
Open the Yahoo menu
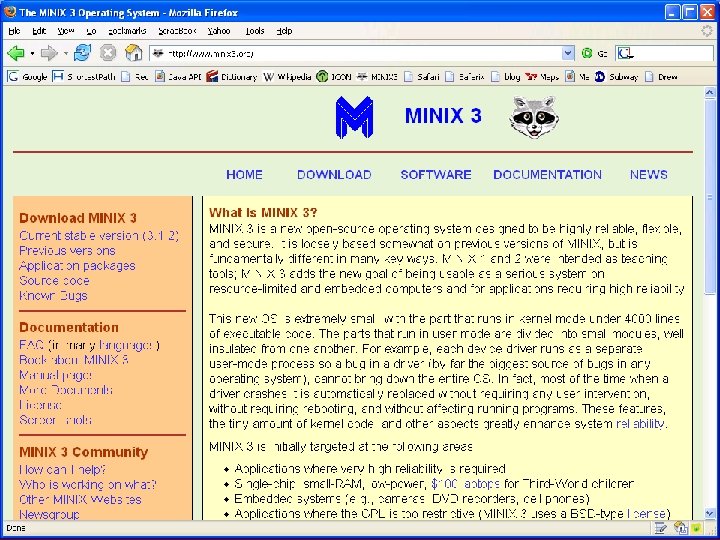219,31
